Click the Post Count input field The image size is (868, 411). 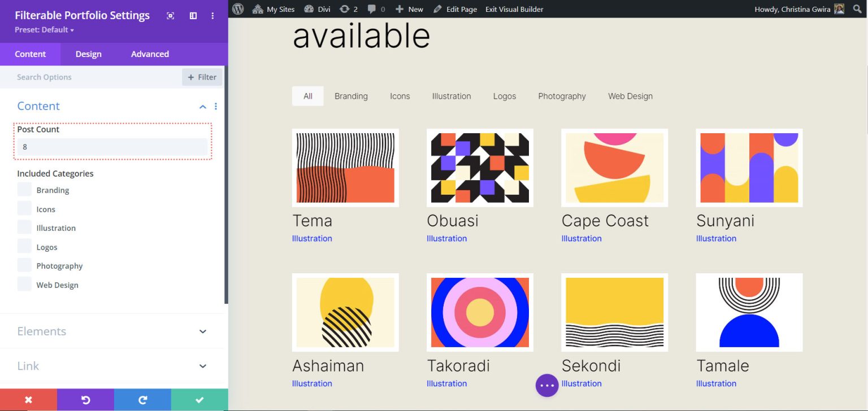click(113, 147)
